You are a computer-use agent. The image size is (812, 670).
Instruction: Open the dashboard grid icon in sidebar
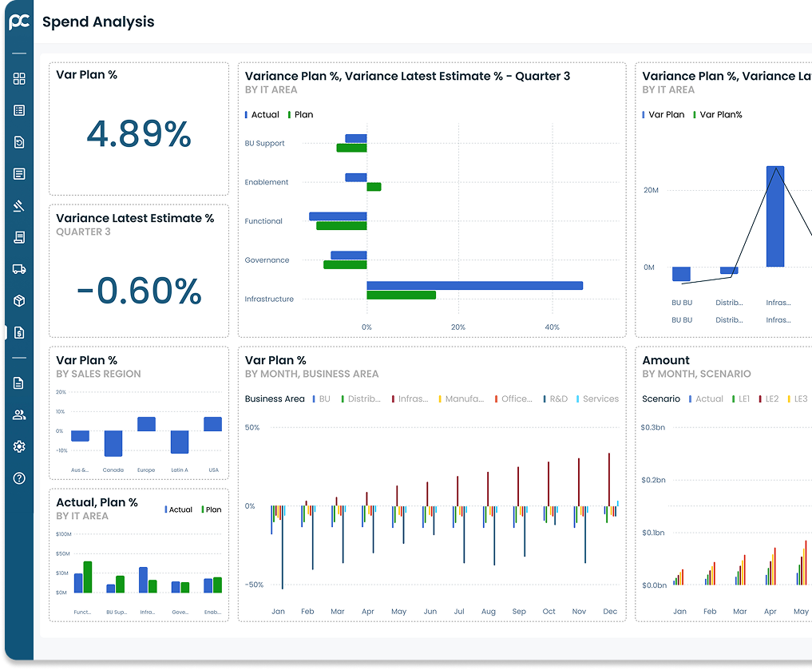click(19, 78)
